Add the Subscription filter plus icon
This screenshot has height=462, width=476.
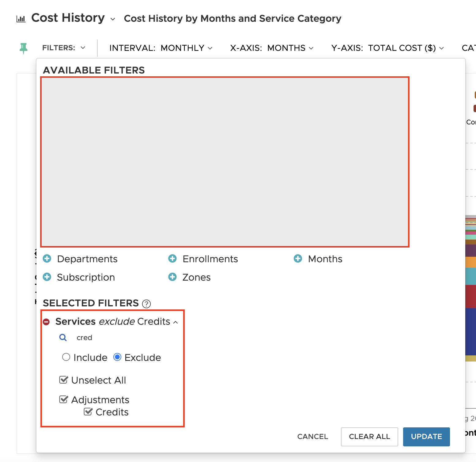coord(47,277)
